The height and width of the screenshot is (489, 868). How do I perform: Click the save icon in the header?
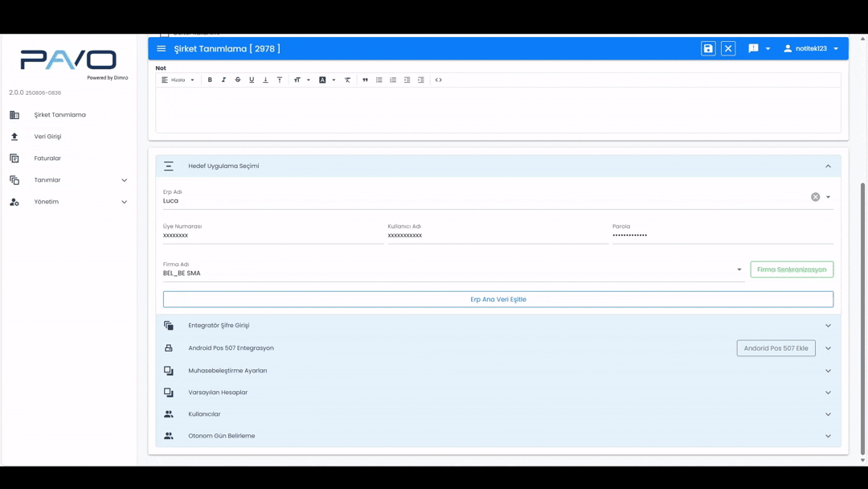[708, 49]
